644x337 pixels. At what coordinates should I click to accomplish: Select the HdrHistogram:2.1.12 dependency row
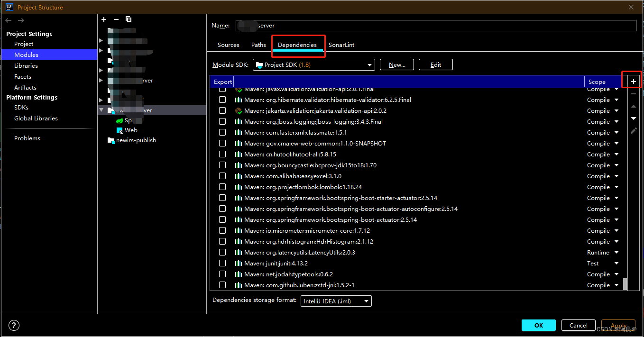[x=418, y=242]
